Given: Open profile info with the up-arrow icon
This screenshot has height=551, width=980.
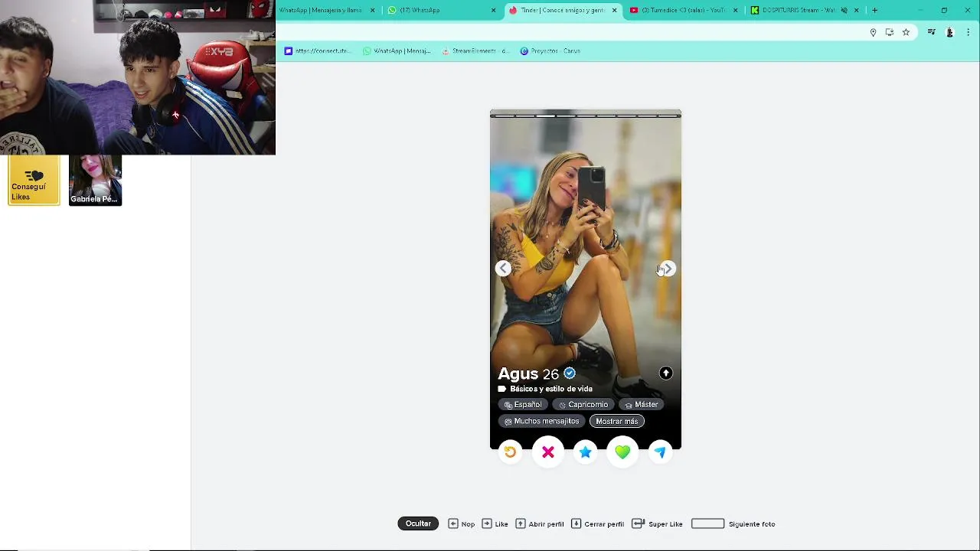Looking at the screenshot, I should tap(665, 373).
